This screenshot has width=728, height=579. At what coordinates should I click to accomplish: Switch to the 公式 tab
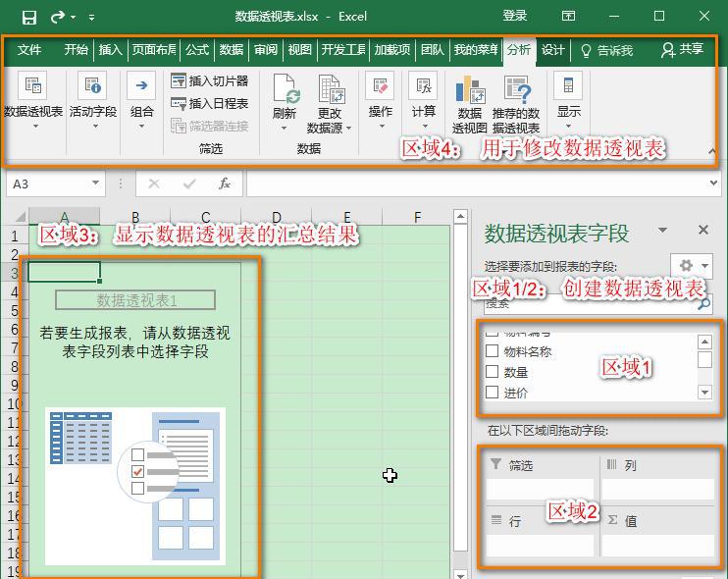pos(197,49)
